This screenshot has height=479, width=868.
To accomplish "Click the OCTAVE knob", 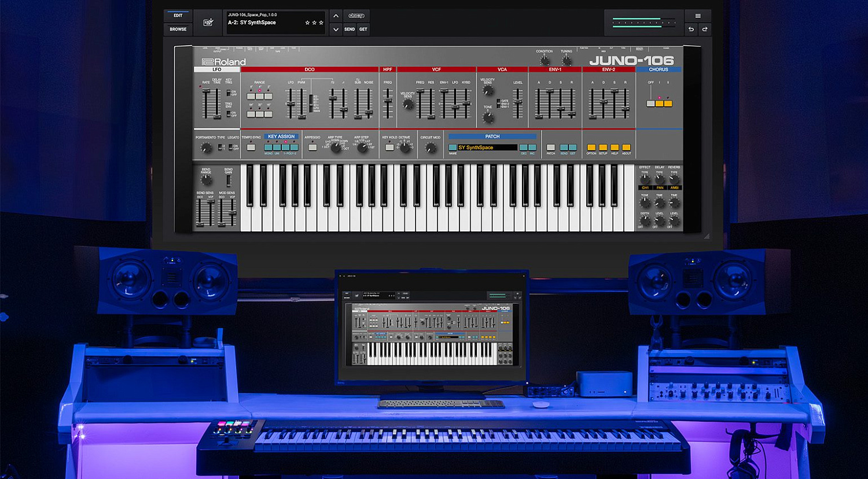I will point(404,148).
